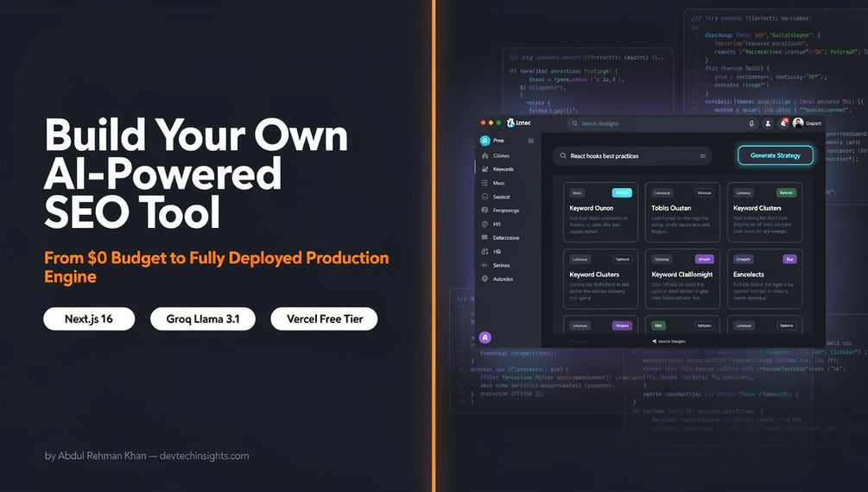Toggle the sidebar hamburger menu icon

coord(531,141)
